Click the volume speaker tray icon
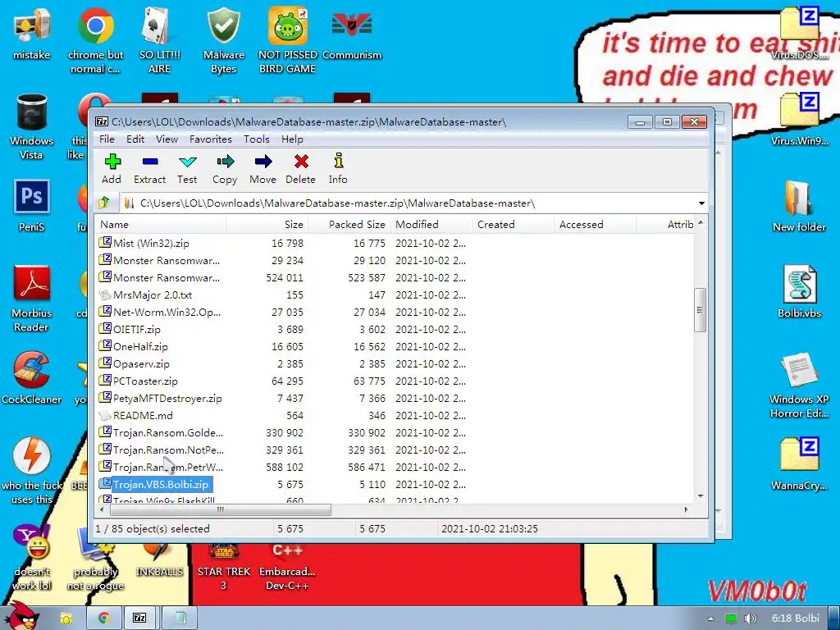This screenshot has height=630, width=840. [x=751, y=619]
